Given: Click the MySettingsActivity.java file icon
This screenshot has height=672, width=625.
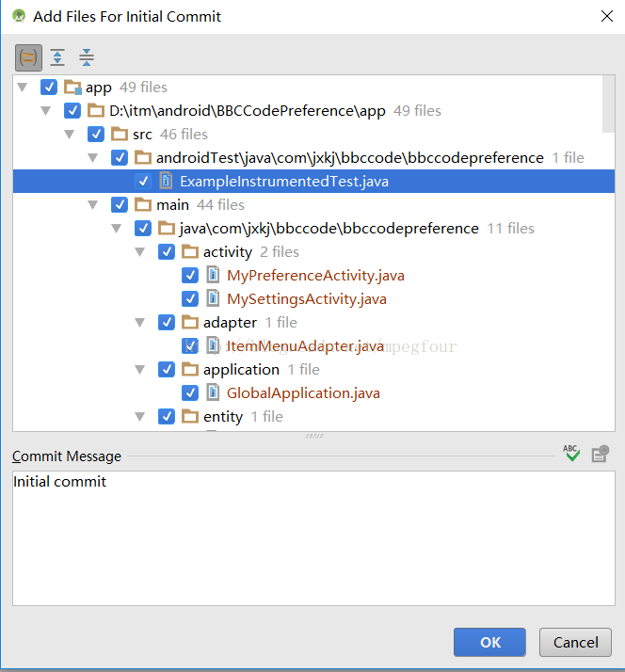Looking at the screenshot, I should click(x=213, y=298).
